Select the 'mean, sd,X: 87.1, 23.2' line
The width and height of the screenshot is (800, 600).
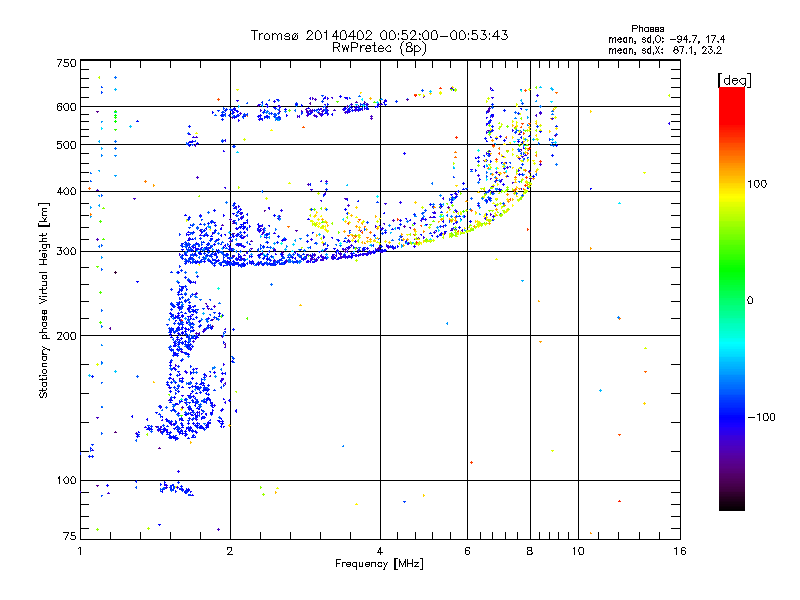(x=665, y=51)
